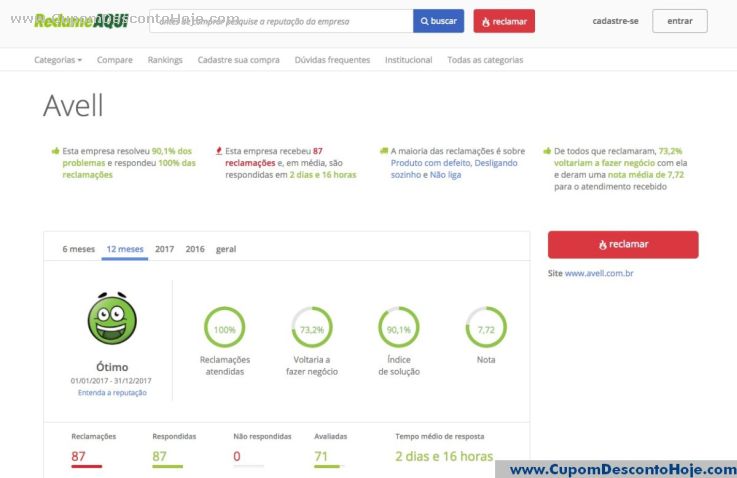Open the Compare menu item
This screenshot has height=478, width=737.
(115, 60)
